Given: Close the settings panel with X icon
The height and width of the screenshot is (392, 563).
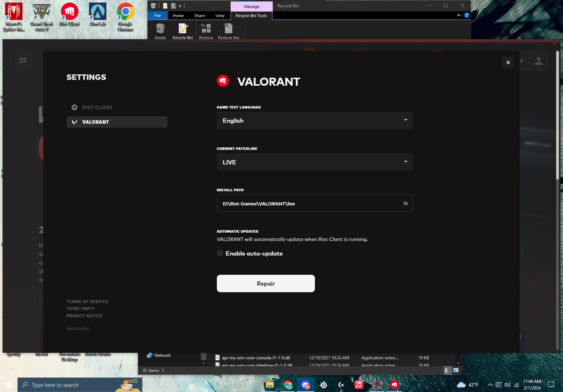Looking at the screenshot, I should click(x=508, y=62).
